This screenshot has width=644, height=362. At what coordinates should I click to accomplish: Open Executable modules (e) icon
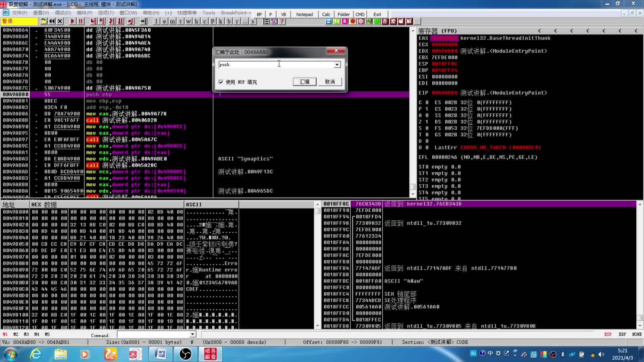point(164,21)
